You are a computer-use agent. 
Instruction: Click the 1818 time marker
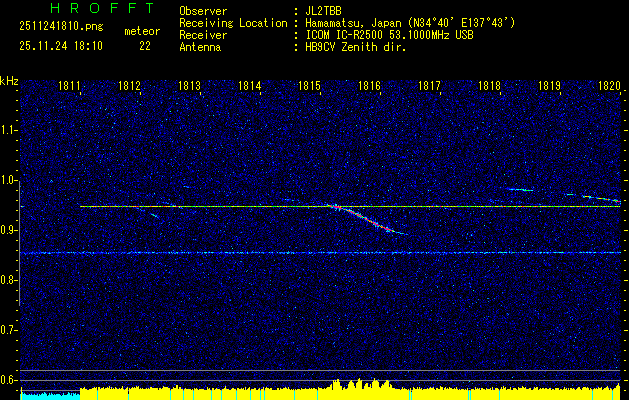click(489, 87)
